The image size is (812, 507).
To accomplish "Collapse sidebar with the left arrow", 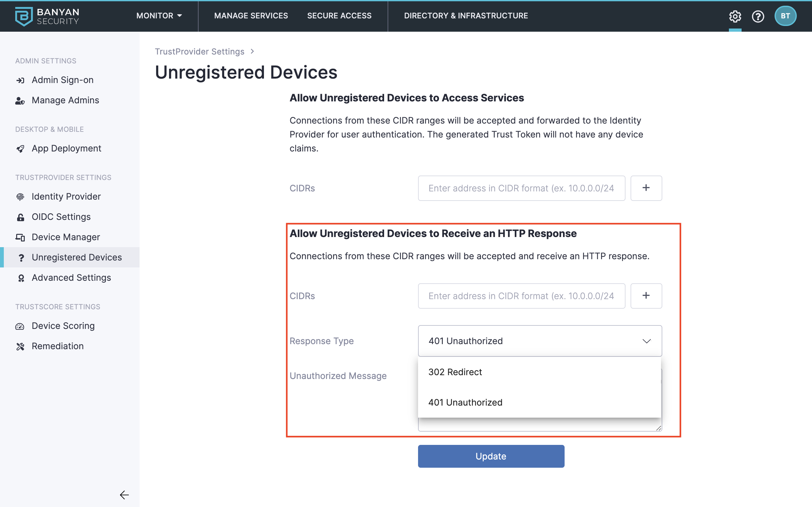I will (x=124, y=495).
